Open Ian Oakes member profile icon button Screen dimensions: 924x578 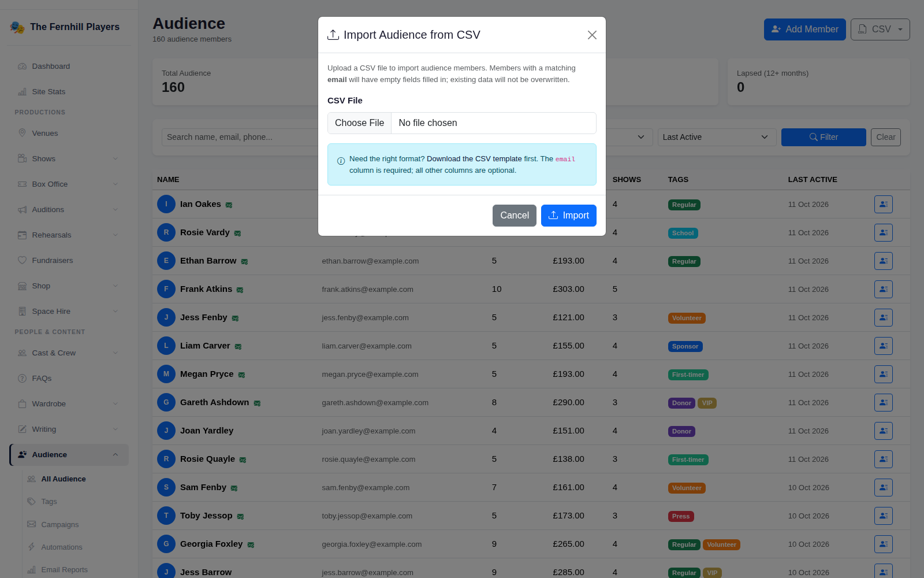[x=884, y=204]
